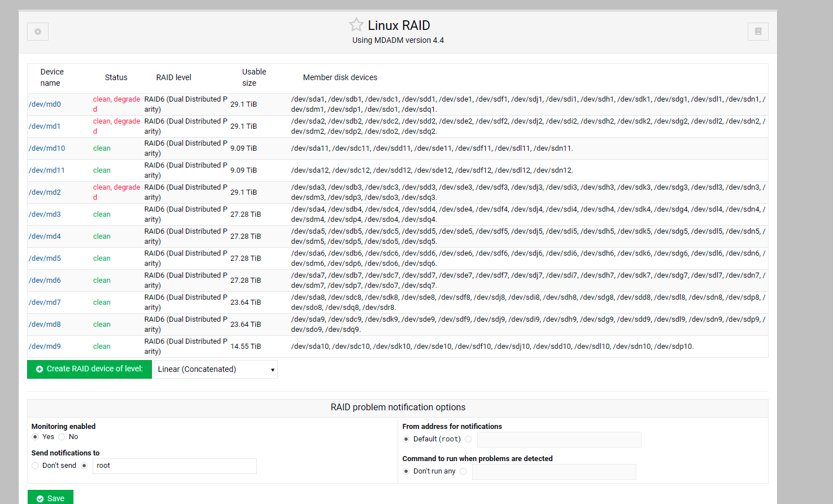Open RAID device /dev/md6
Viewport: 833px width, 504px height.
click(45, 281)
